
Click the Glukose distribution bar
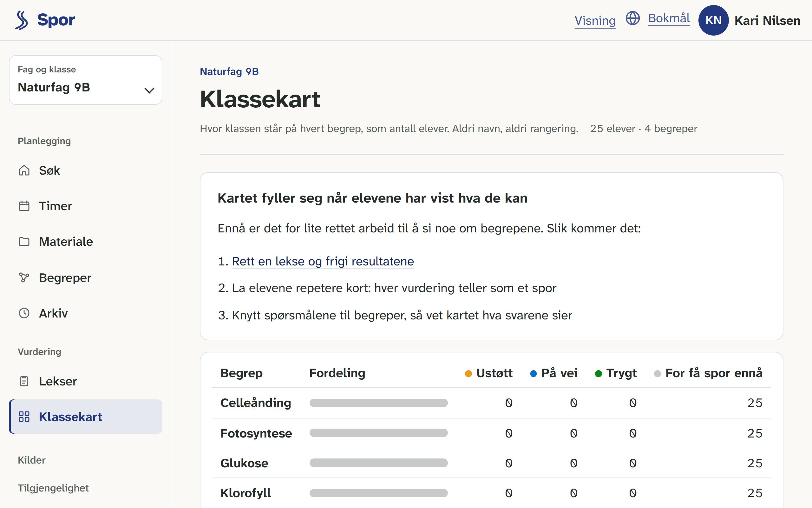pyautogui.click(x=378, y=463)
